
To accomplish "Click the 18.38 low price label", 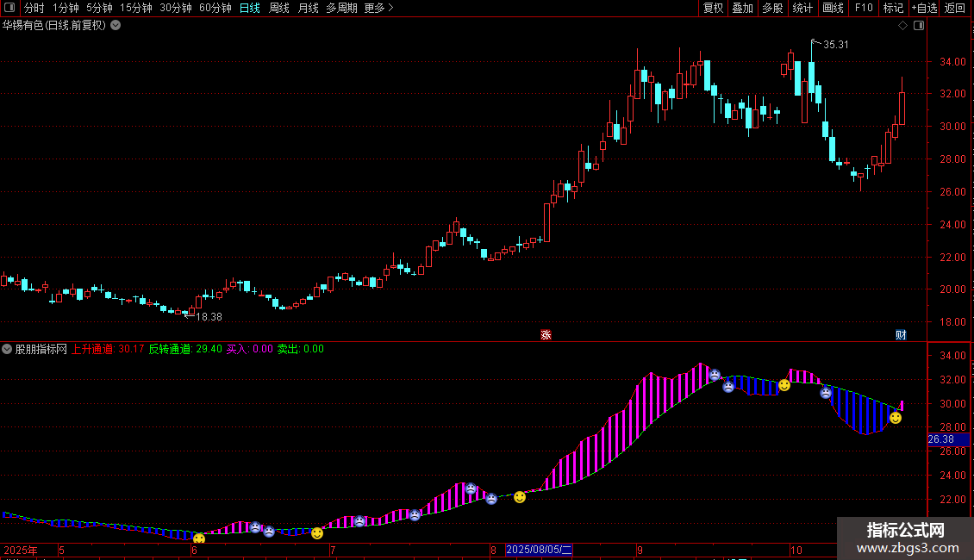I will click(209, 317).
